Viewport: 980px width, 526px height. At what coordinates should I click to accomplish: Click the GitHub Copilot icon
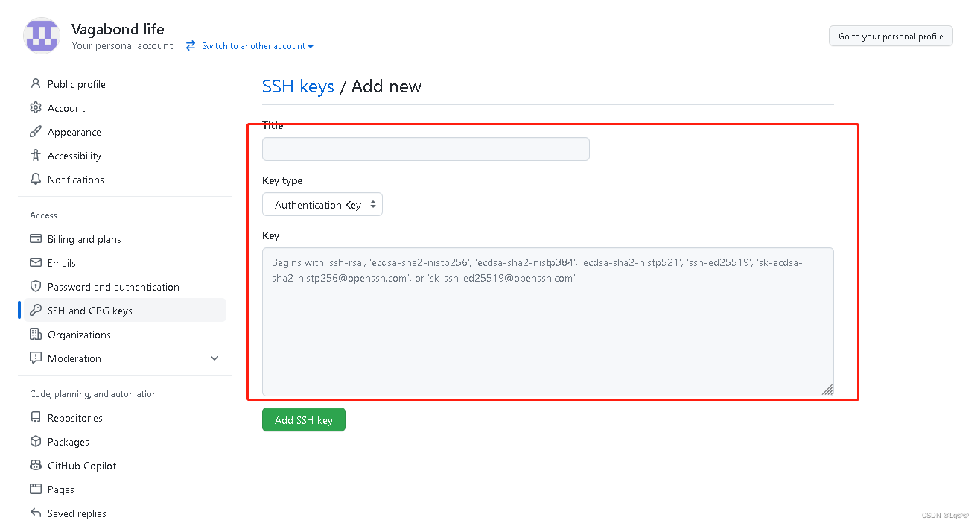tap(36, 466)
